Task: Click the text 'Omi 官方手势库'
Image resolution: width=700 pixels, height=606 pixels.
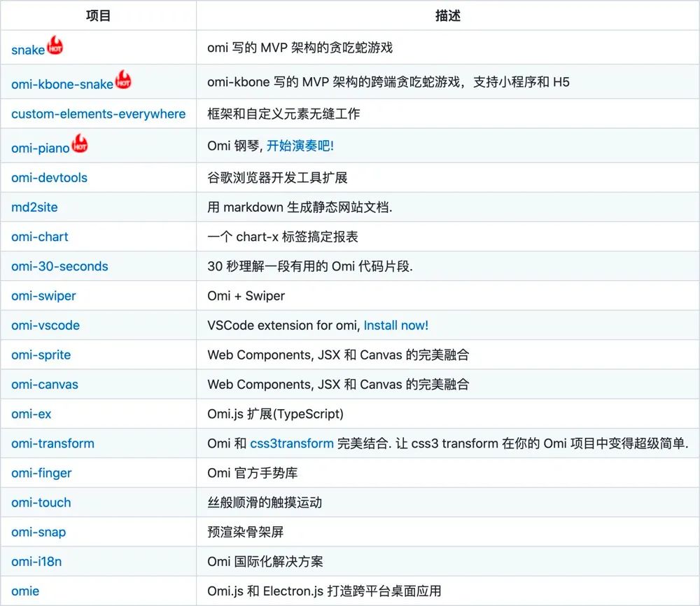Action: click(x=252, y=473)
